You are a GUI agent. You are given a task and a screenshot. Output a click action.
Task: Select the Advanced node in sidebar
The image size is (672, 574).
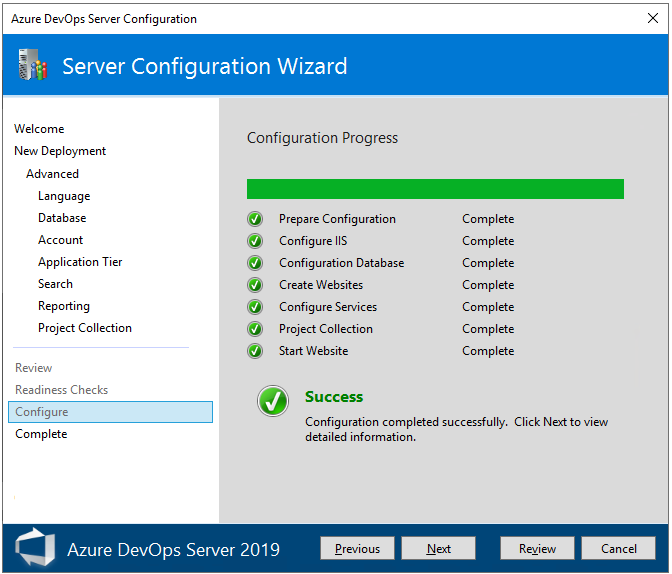(52, 174)
